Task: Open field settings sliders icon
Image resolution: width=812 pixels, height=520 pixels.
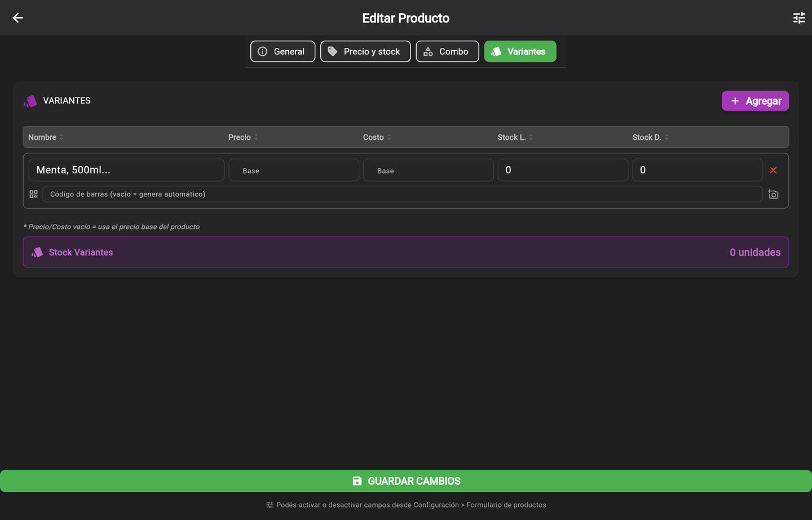Action: coord(799,18)
